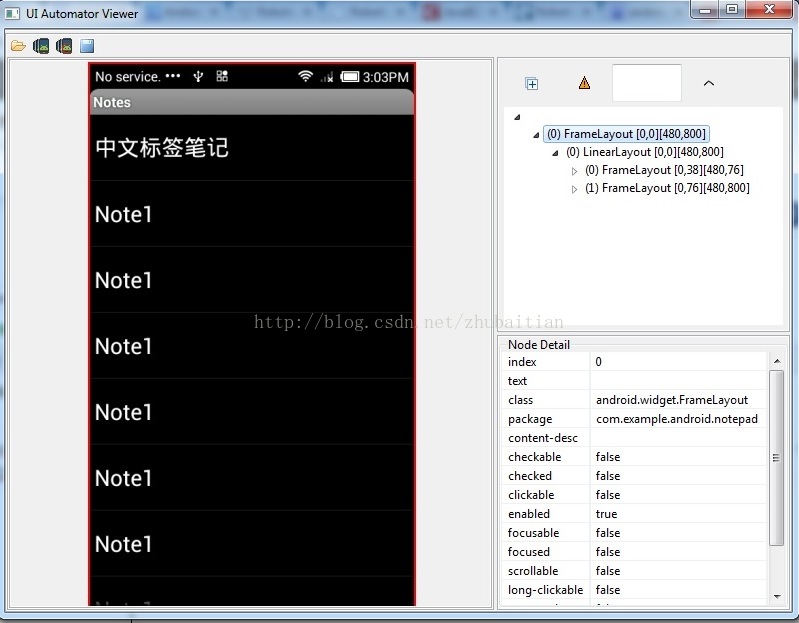Close the UI Automator Viewer window

[769, 10]
